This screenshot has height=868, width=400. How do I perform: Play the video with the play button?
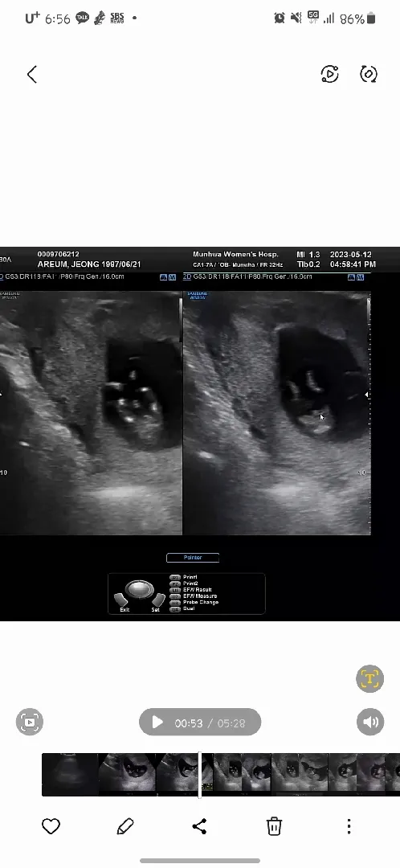pyautogui.click(x=157, y=723)
